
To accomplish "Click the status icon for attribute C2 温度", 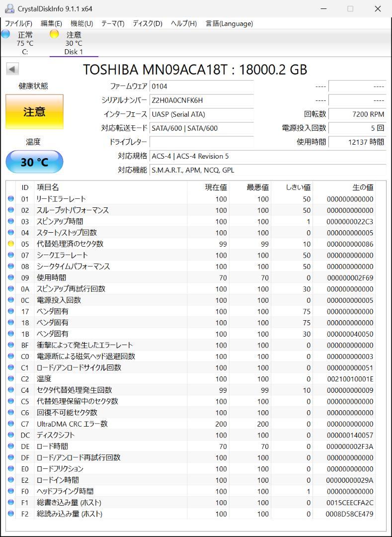I will (x=11, y=379).
